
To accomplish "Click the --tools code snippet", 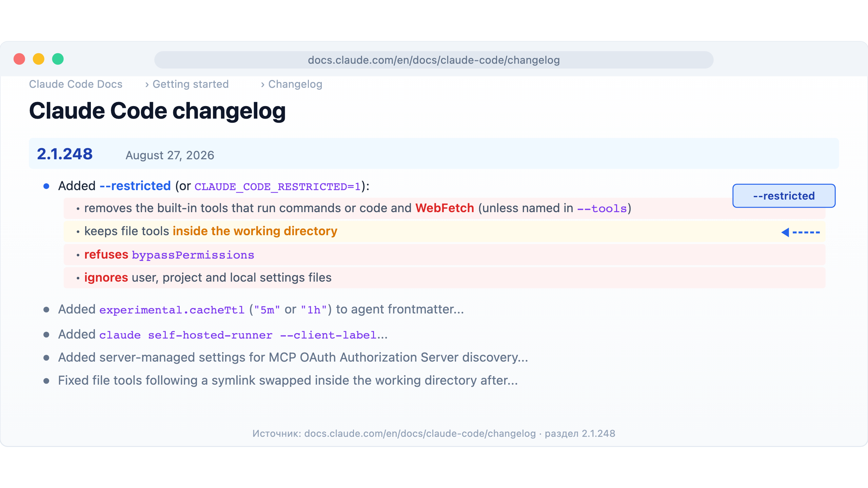I will (602, 209).
